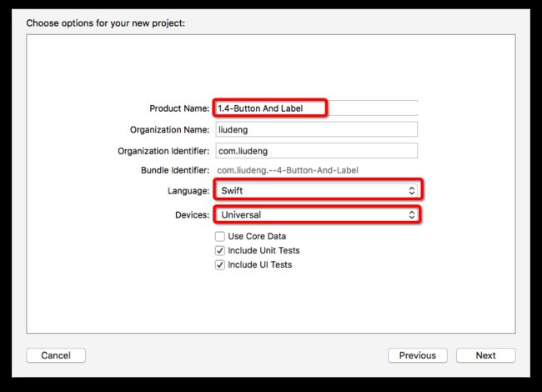Click the "Include Unit Tests" label text
The image size is (542, 392).
point(263,250)
